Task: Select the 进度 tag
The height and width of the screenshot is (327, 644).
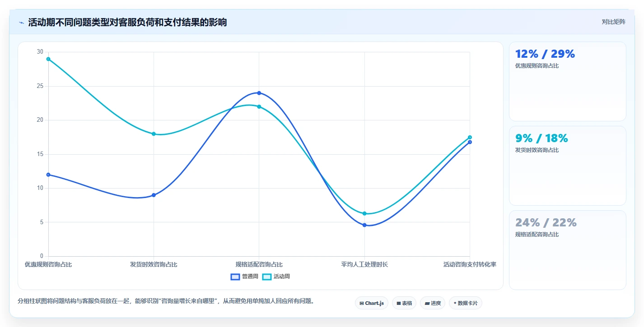Action: [x=432, y=303]
